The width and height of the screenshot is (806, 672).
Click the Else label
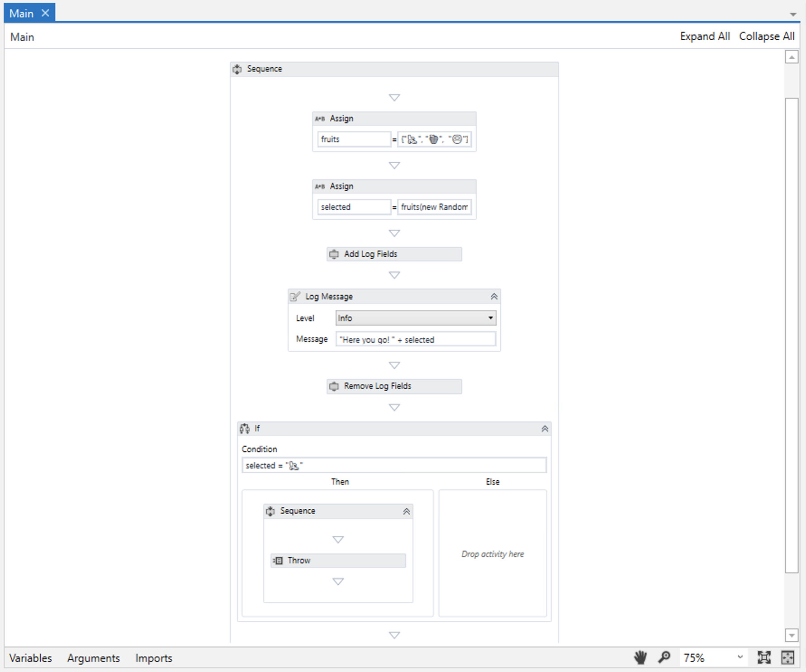click(x=493, y=482)
